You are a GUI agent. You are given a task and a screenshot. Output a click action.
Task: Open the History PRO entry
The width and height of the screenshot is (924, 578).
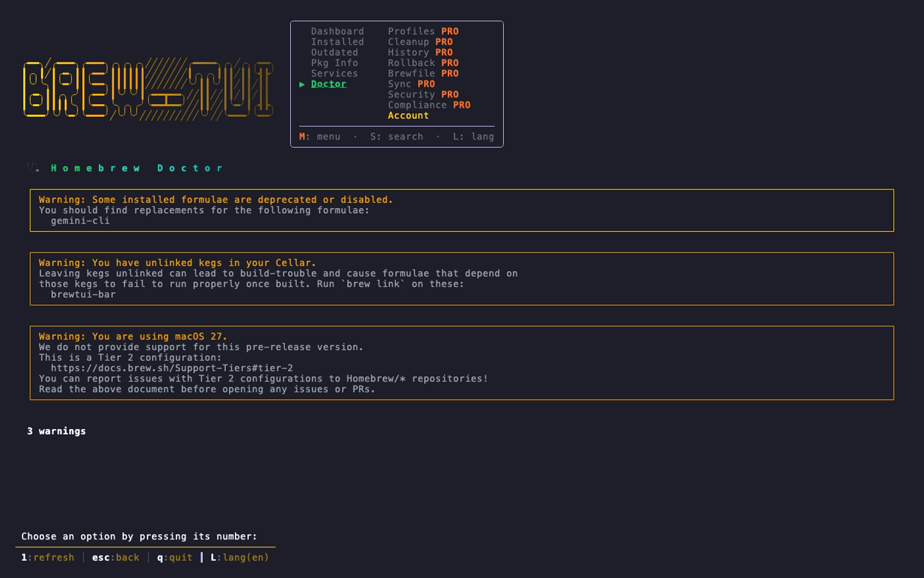pyautogui.click(x=420, y=52)
